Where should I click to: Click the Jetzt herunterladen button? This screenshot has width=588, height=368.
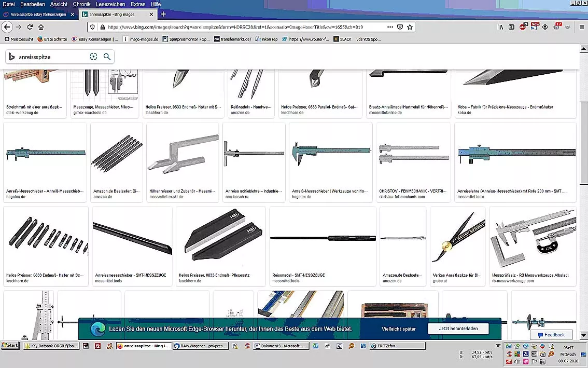coord(458,329)
